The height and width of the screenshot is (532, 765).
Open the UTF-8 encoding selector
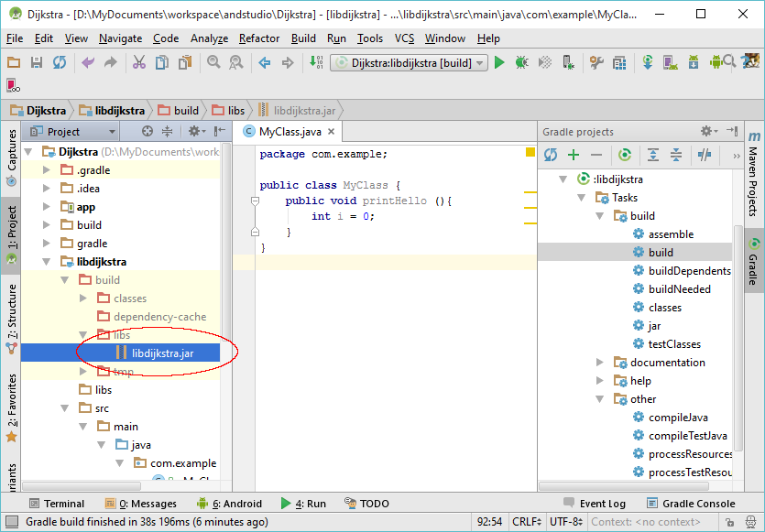[565, 520]
